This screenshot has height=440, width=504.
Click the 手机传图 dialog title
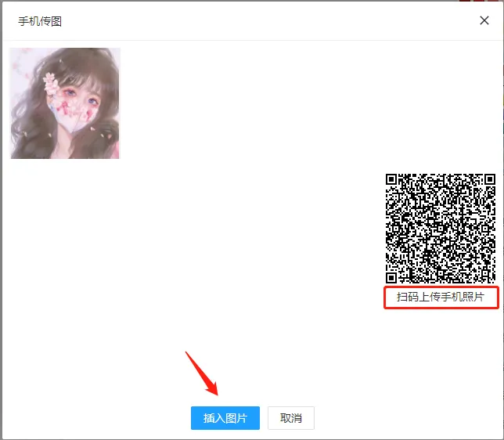point(40,22)
